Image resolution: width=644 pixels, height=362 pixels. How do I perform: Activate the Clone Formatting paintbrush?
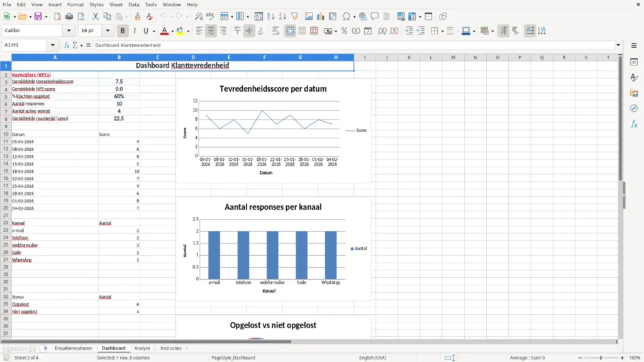(x=138, y=16)
